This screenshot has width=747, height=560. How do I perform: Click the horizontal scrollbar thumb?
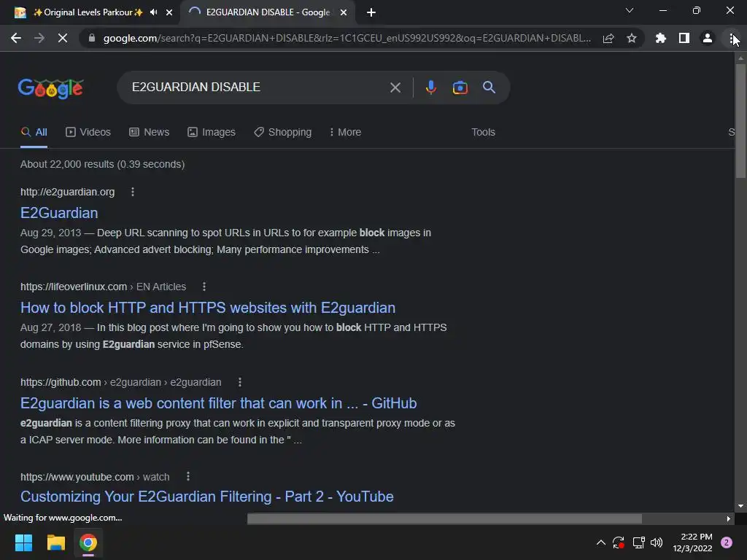444,518
